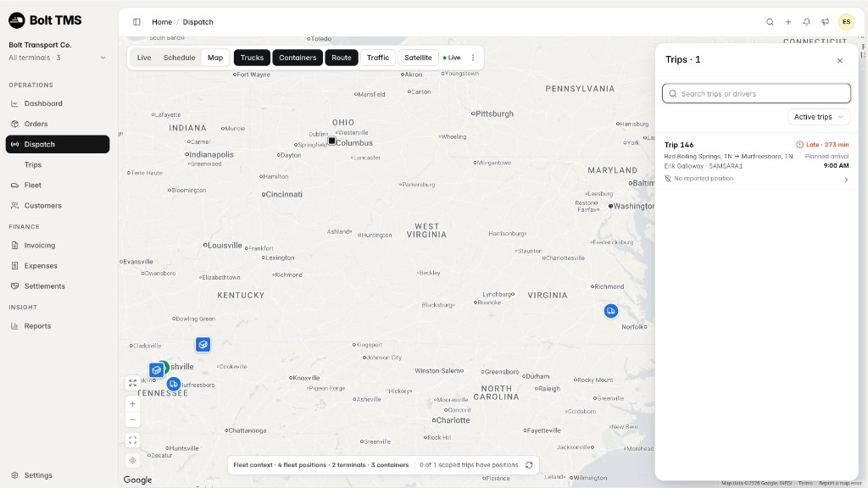Image resolution: width=868 pixels, height=488 pixels.
Task: Open Expenses in sidebar
Action: click(58, 266)
